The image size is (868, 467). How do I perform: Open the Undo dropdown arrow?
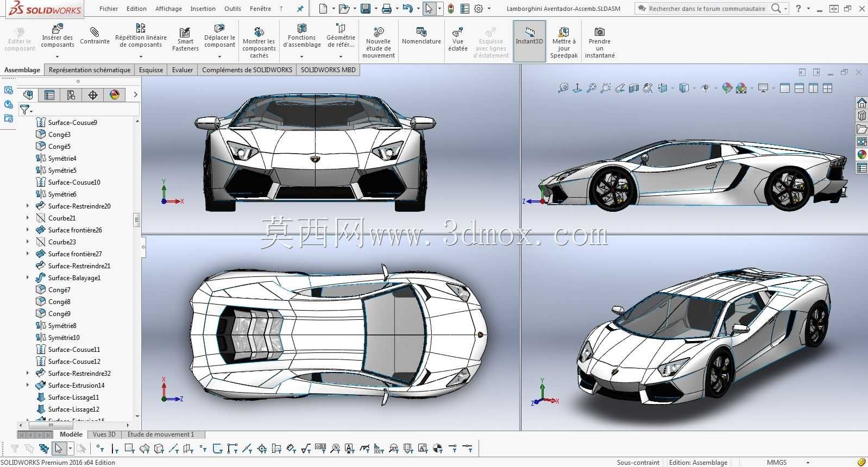tap(417, 9)
